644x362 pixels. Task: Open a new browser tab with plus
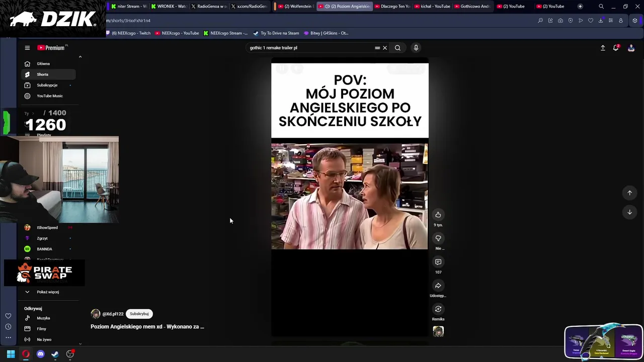[580, 7]
